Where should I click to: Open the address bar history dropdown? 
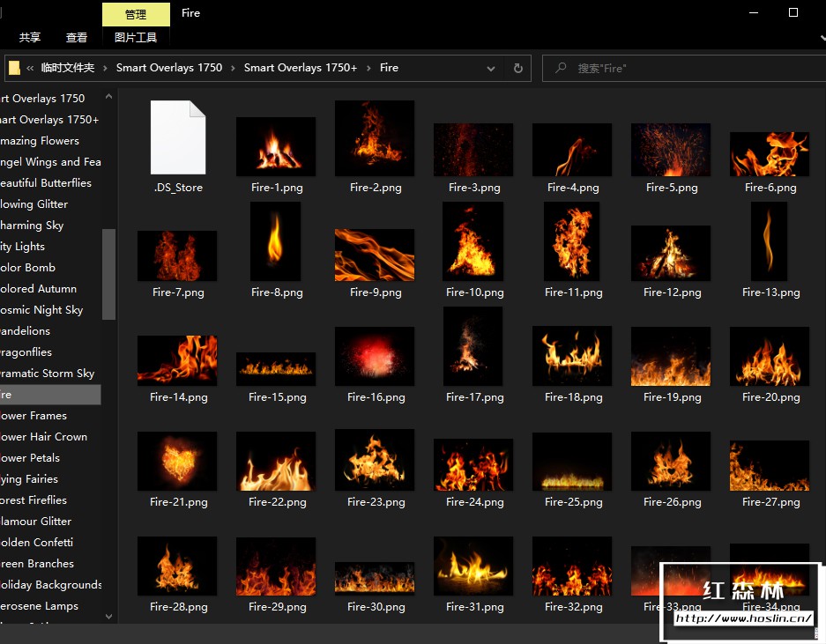(x=491, y=68)
